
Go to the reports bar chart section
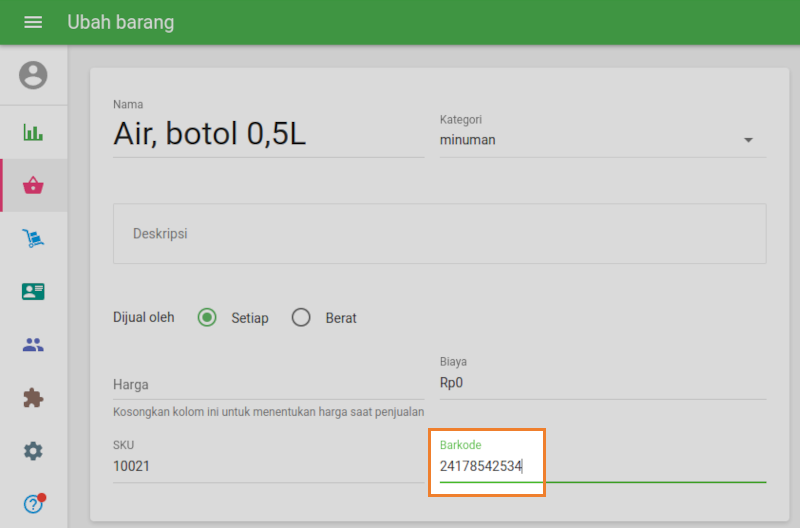[33, 132]
